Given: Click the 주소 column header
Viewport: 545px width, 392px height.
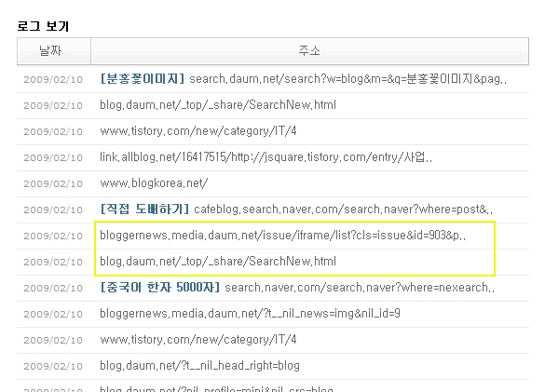Looking at the screenshot, I should (309, 51).
